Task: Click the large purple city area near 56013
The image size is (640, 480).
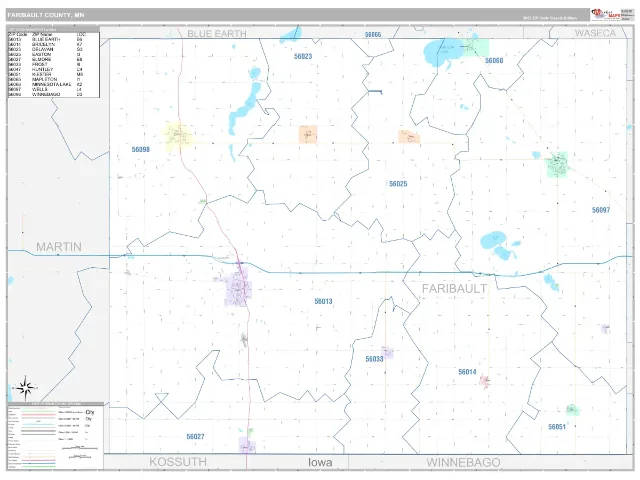Action: pos(238,287)
